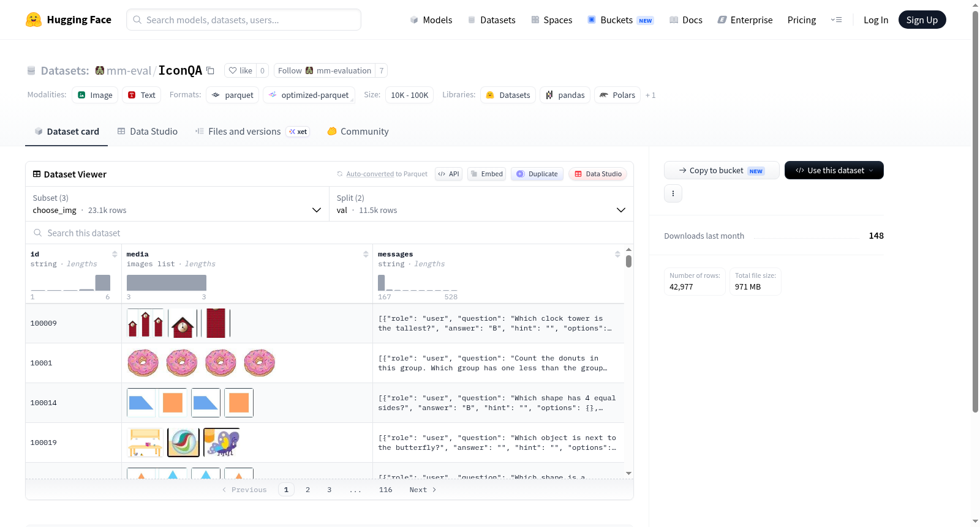This screenshot has height=527, width=980.
Task: Open the Files and versions tab
Action: tap(252, 131)
